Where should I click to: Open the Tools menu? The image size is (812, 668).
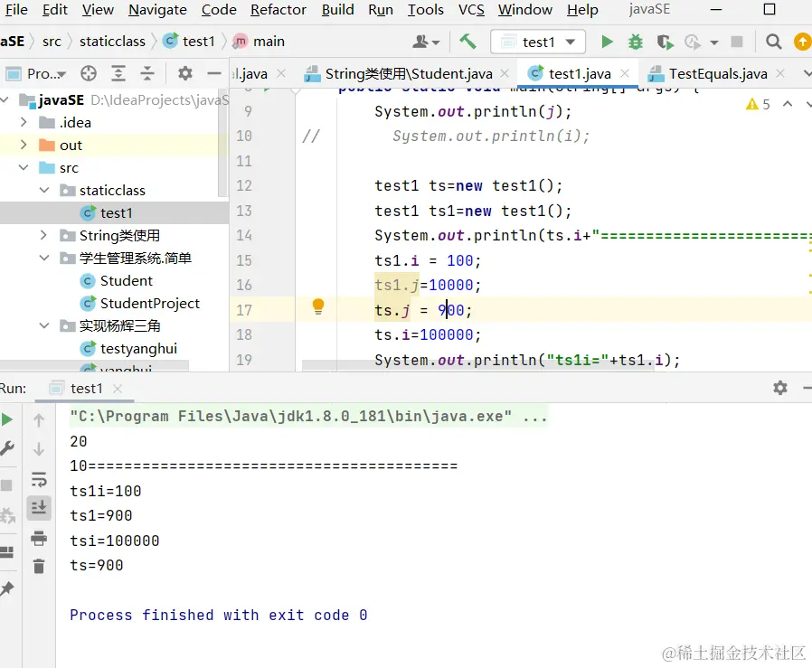point(425,10)
